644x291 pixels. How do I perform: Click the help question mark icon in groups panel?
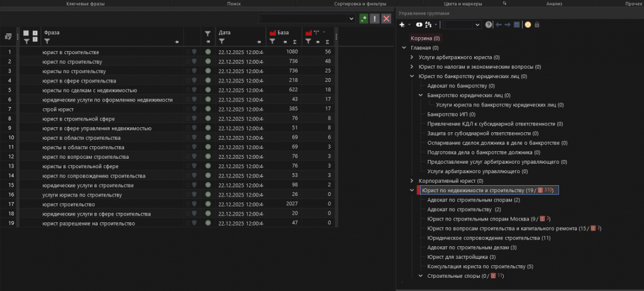pyautogui.click(x=489, y=25)
